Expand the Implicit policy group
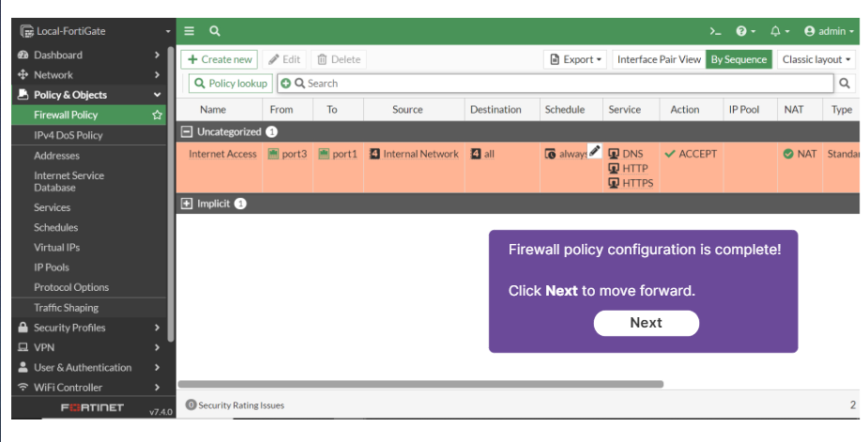This screenshot has height=442, width=868. (187, 204)
